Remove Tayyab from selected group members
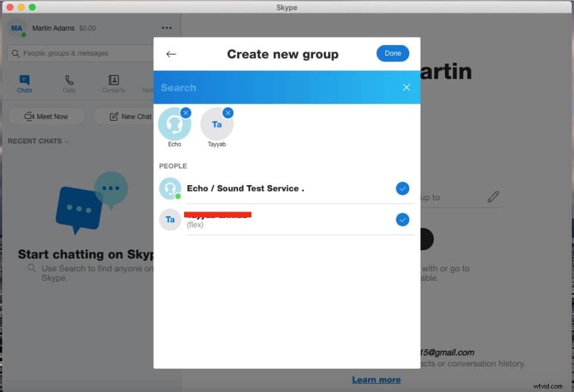This screenshot has width=574, height=392. click(228, 113)
